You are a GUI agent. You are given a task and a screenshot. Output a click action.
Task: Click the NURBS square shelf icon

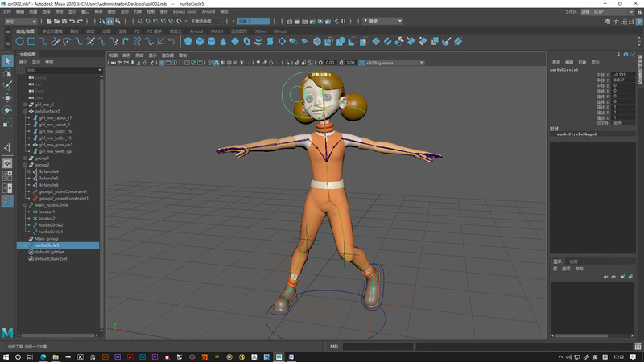tap(31, 40)
